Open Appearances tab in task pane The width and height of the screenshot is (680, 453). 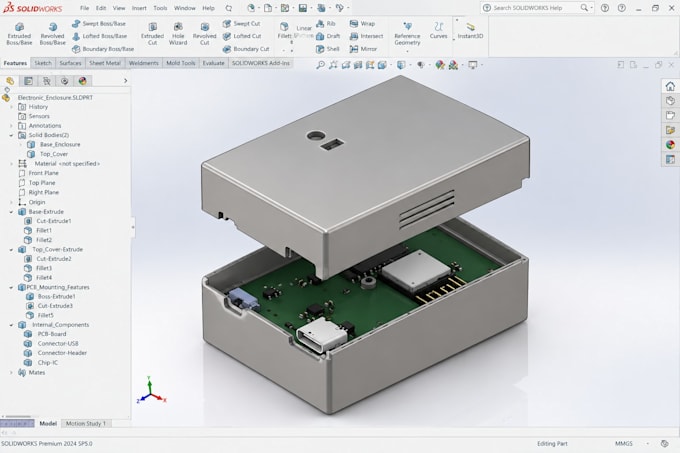click(670, 145)
